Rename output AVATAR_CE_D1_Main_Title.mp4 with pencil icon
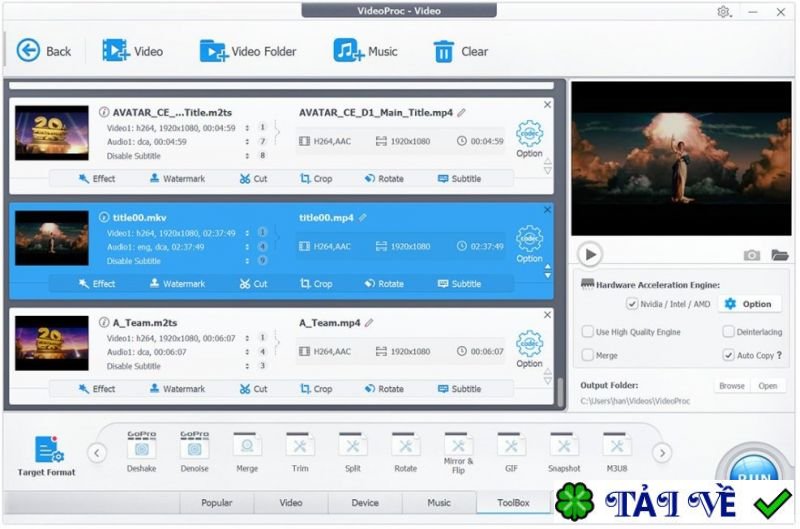 462,112
